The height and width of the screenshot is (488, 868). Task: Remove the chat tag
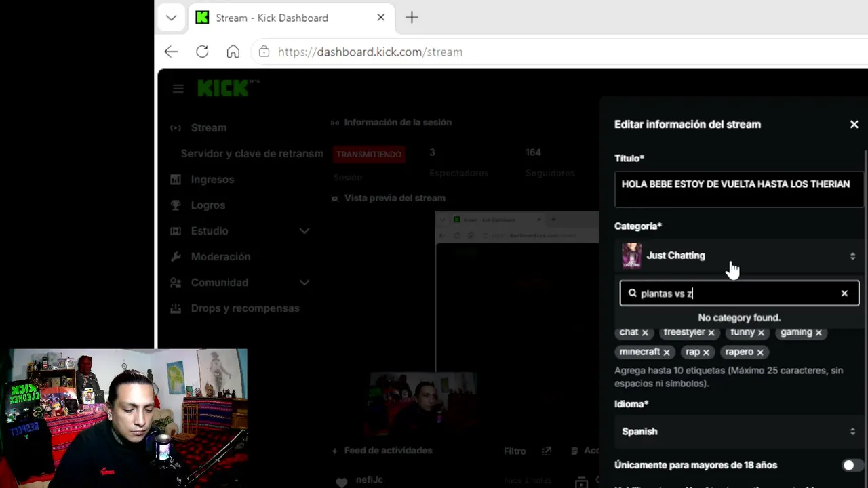point(645,333)
